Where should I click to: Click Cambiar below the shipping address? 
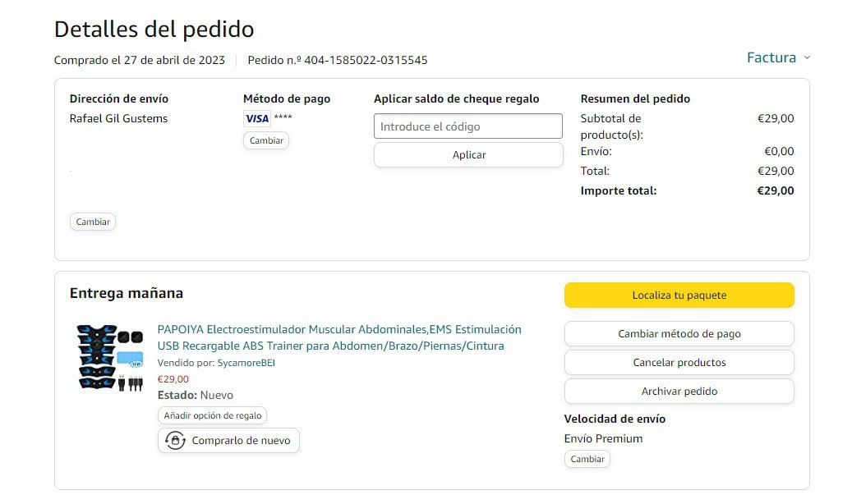coord(93,222)
